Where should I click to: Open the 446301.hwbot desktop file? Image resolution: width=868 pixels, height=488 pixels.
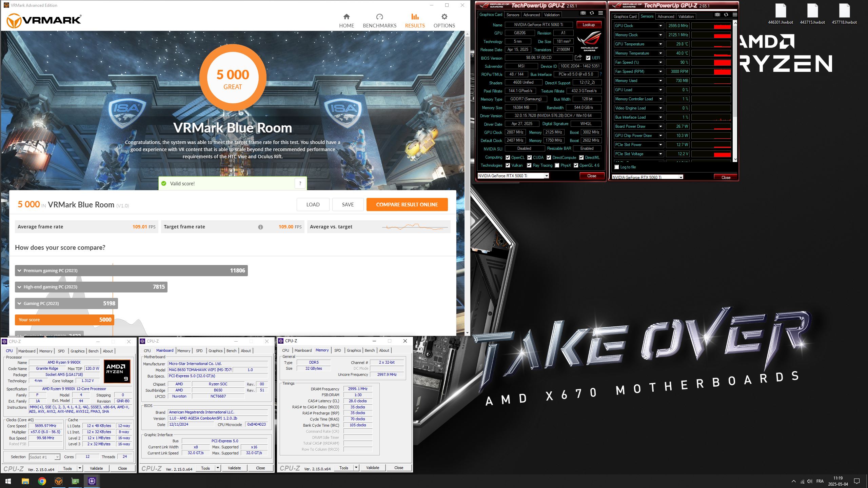[x=781, y=14]
